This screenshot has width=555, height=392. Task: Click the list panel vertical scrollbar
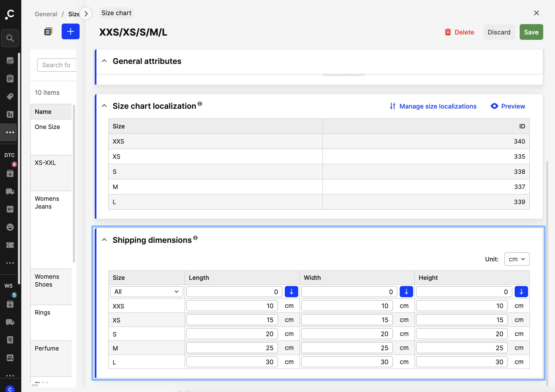click(74, 184)
